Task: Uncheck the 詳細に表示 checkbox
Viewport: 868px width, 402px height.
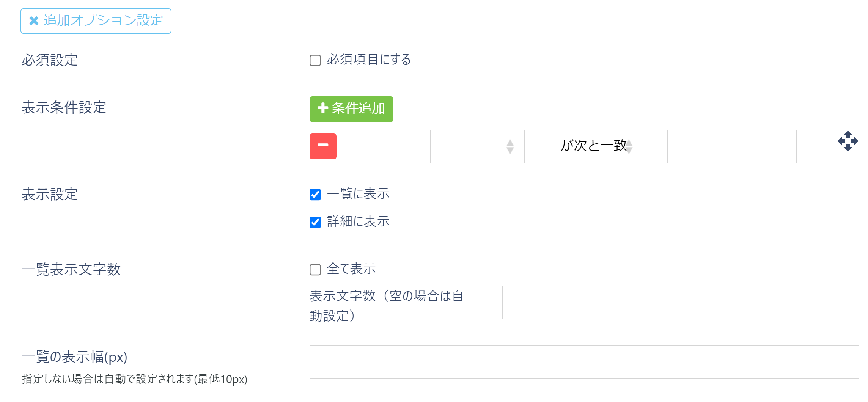Action: click(314, 221)
